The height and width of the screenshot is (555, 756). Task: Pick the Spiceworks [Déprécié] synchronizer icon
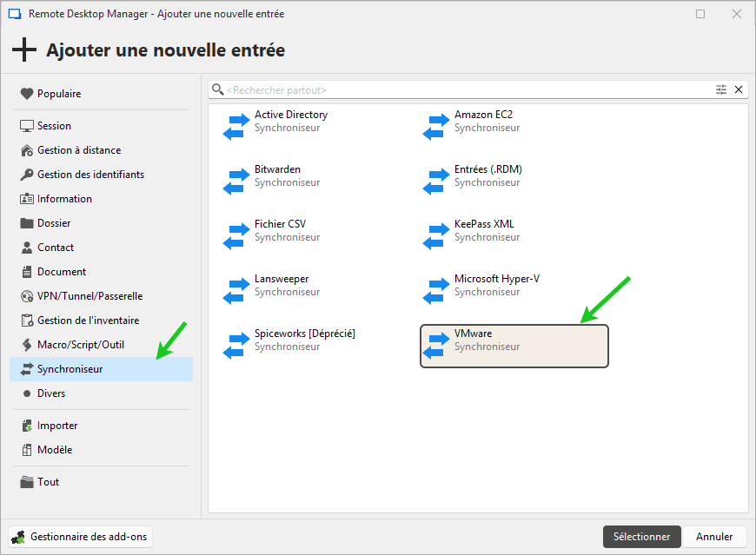pos(235,346)
